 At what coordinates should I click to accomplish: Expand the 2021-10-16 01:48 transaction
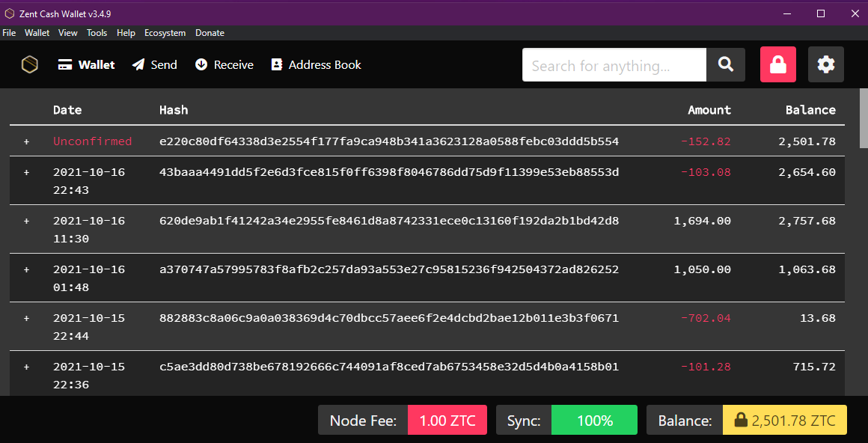pyautogui.click(x=26, y=269)
